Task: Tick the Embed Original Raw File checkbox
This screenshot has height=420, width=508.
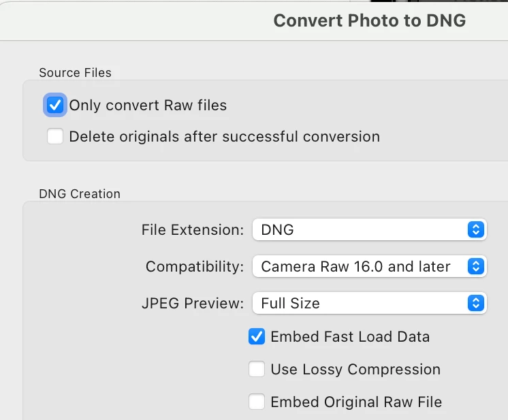Action: point(257,402)
